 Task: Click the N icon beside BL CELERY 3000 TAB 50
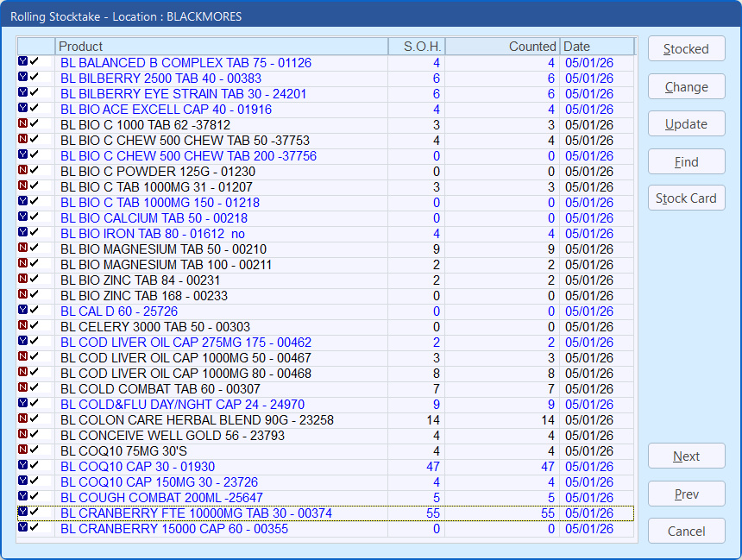22,327
